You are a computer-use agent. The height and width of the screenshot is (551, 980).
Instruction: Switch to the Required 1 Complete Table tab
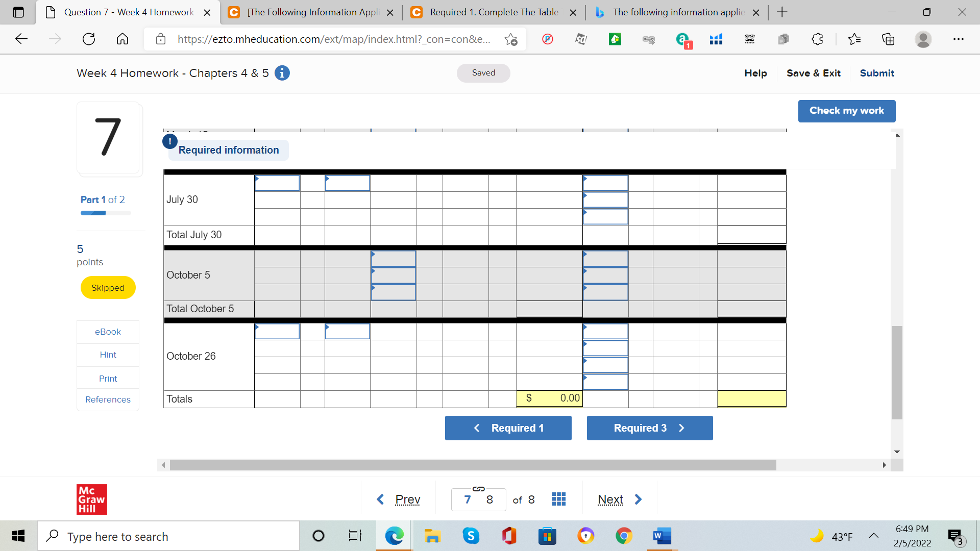click(x=493, y=12)
